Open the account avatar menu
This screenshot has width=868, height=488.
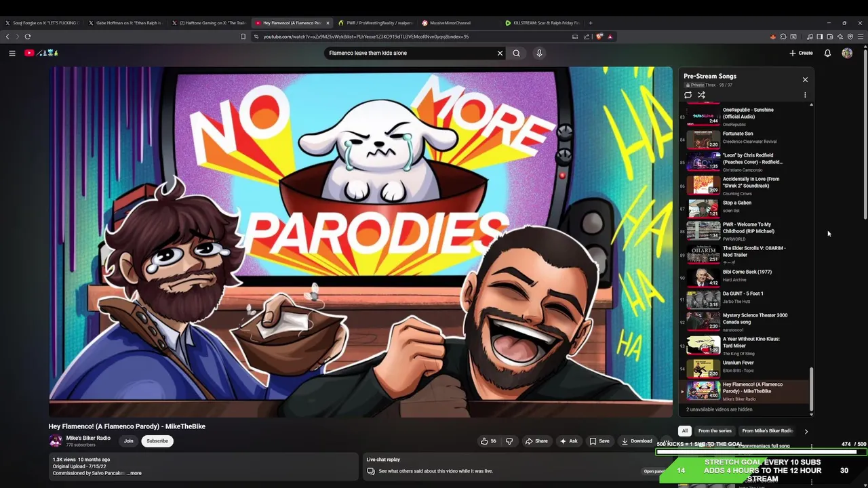[x=847, y=53]
